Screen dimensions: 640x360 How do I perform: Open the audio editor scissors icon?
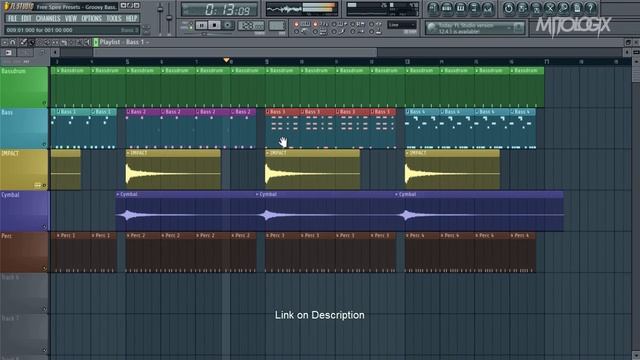(550, 8)
